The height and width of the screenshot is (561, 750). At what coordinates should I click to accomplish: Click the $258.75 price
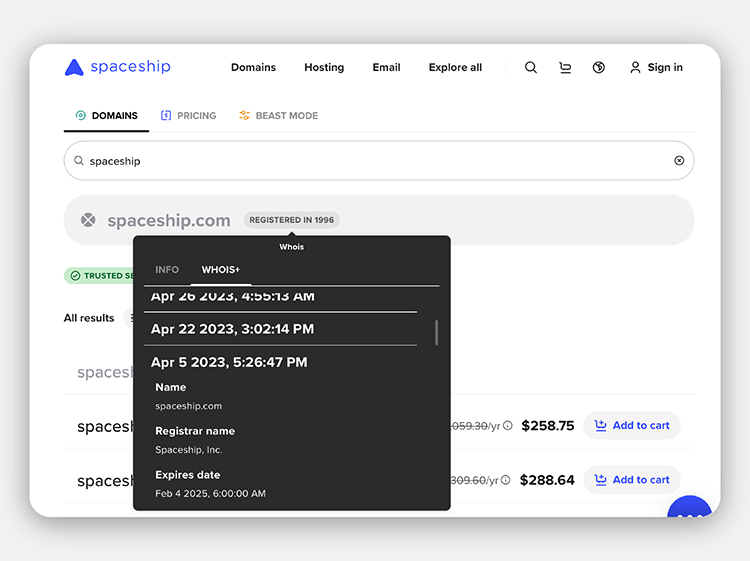(x=548, y=426)
